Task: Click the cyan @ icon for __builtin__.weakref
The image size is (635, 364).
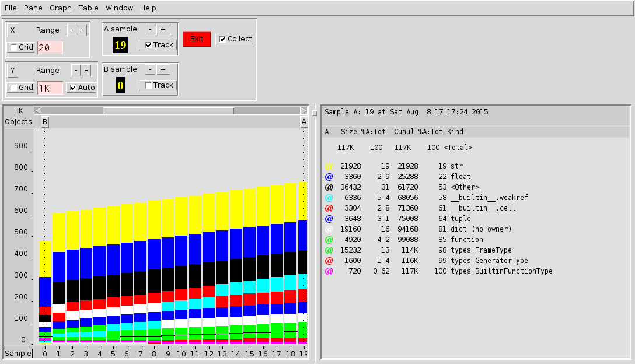Action: (329, 198)
